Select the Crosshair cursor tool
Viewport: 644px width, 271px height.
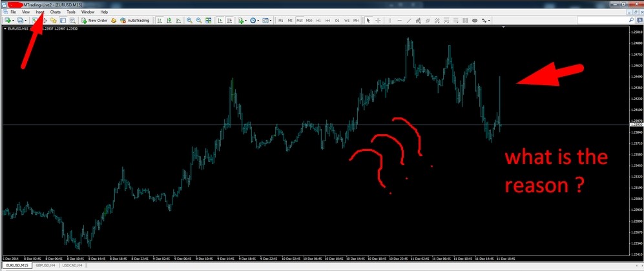tap(378, 20)
